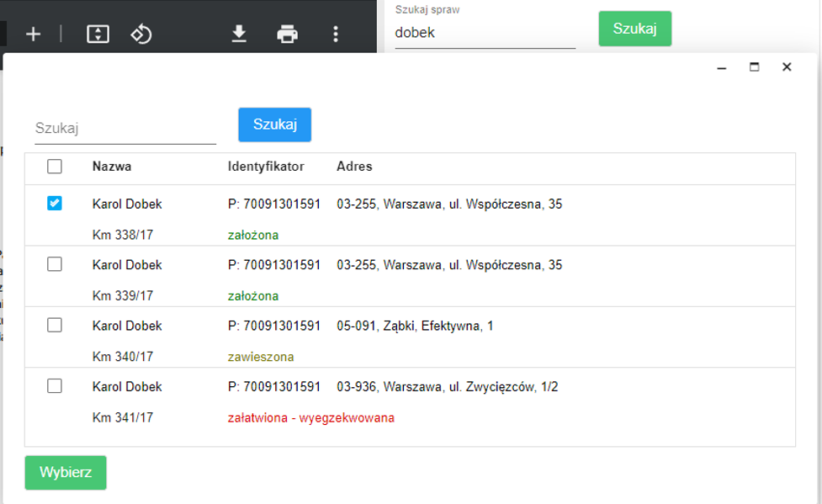Viewport: 822px width, 504px height.
Task: Download the document via the download icon
Action: click(239, 34)
